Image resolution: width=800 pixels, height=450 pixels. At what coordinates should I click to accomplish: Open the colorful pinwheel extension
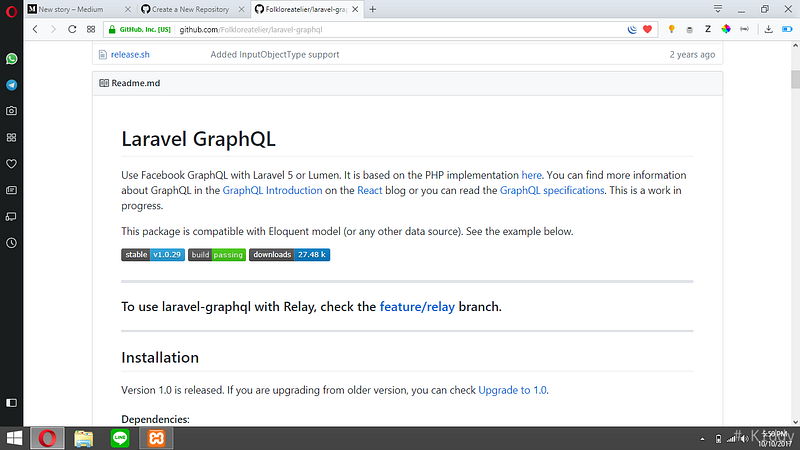(726, 30)
